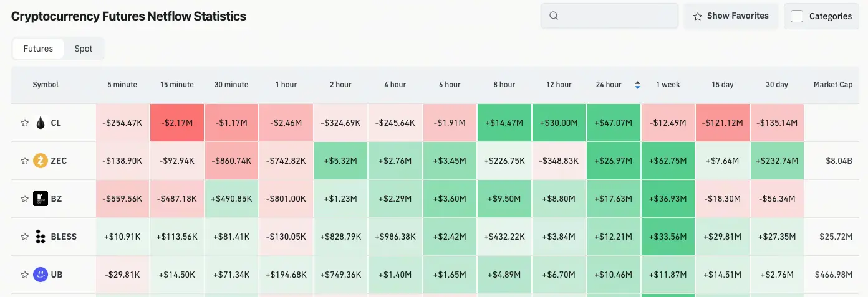Favorite the CL row star
The image size is (868, 297).
click(x=25, y=123)
